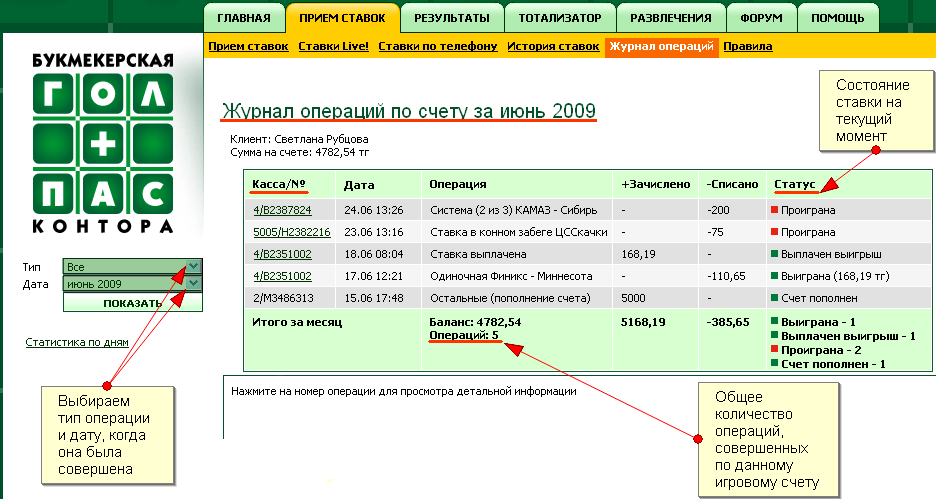The image size is (936, 499).
Task: Open История ставок link
Action: (553, 47)
